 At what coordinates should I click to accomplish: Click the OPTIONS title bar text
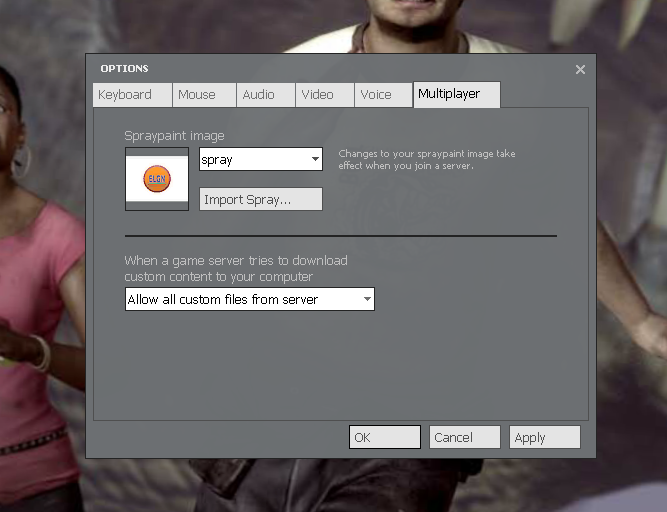124,69
